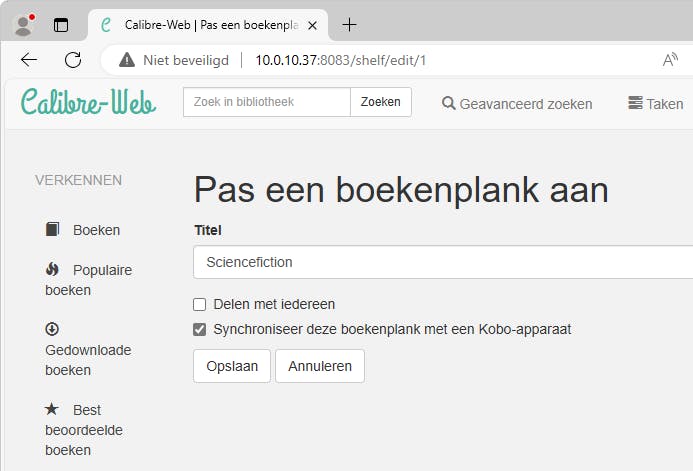Enable Delen met iedereen checkbox

(200, 305)
